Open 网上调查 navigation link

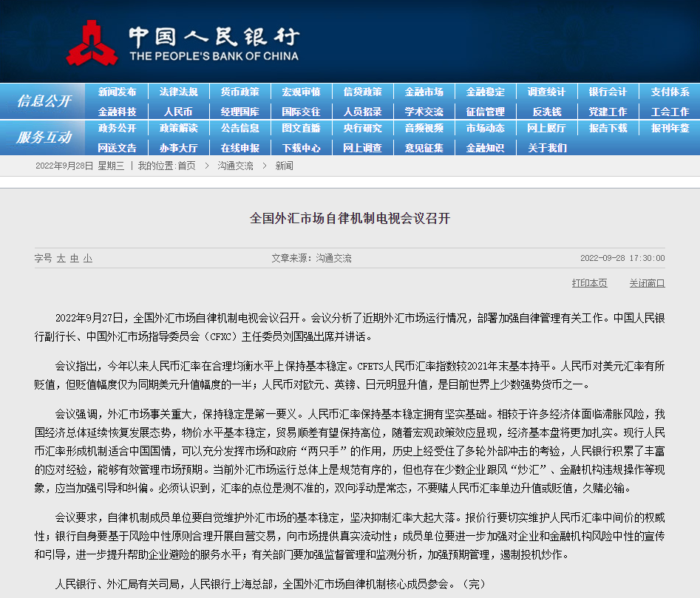[362, 148]
